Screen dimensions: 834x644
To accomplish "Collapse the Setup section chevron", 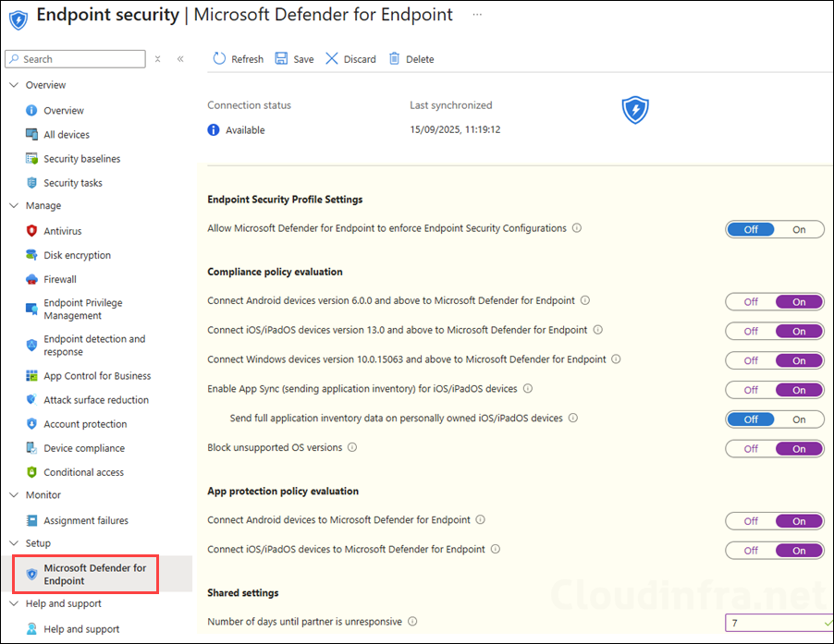I will click(15, 543).
